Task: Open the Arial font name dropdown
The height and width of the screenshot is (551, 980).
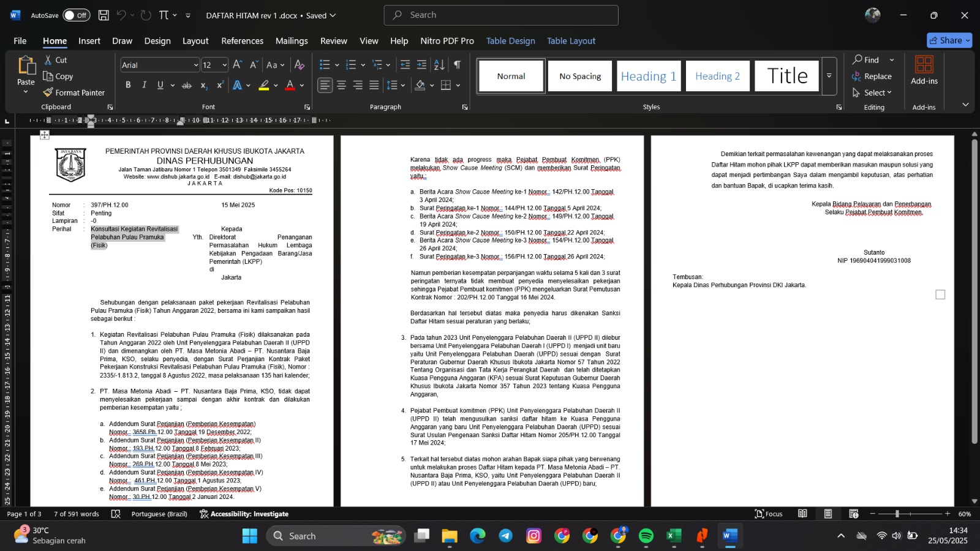Action: (195, 65)
